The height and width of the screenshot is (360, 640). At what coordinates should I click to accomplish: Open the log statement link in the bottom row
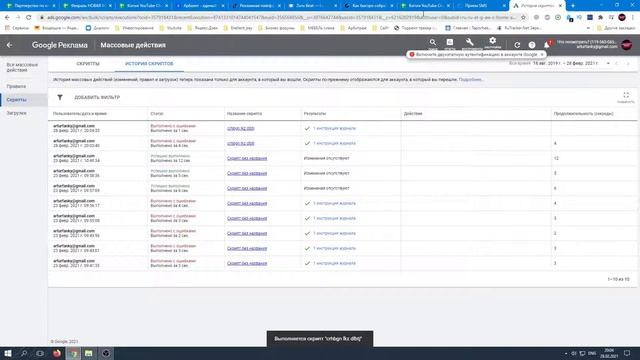[x=334, y=263]
